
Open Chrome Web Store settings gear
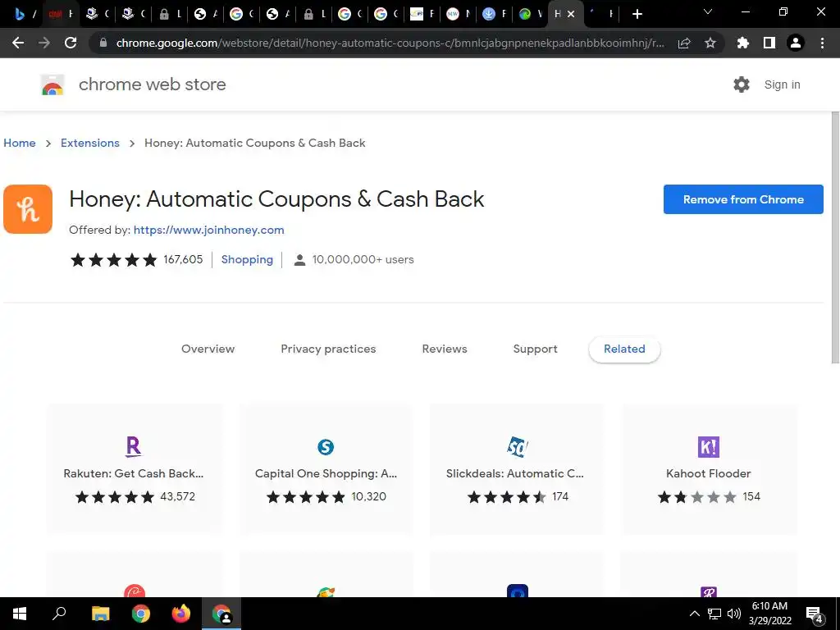click(x=742, y=84)
